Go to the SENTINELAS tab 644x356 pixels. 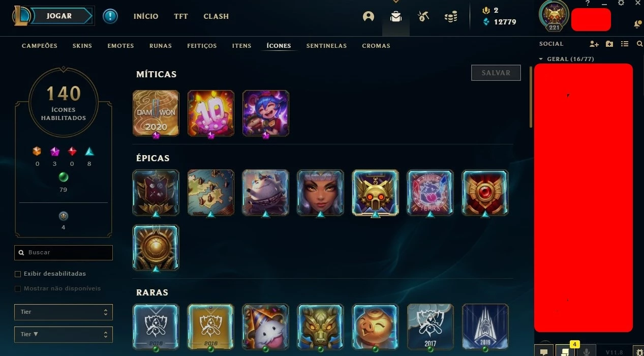click(x=326, y=46)
